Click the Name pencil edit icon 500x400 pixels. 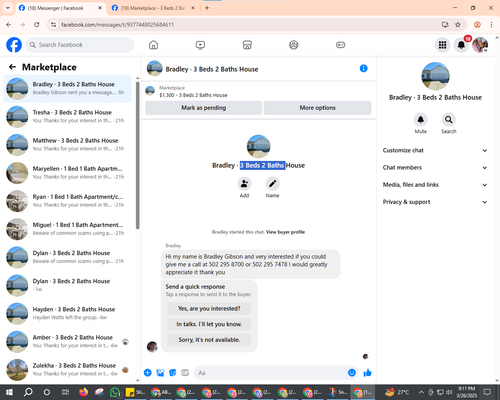click(272, 184)
